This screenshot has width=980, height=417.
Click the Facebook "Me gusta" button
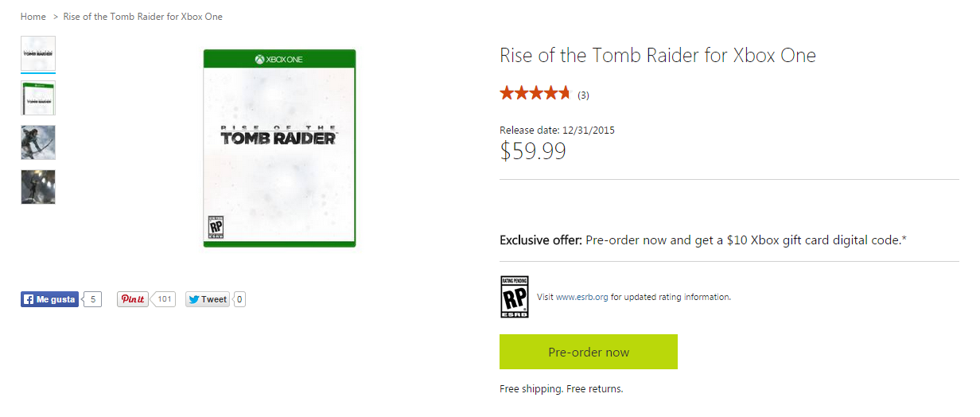pos(49,300)
